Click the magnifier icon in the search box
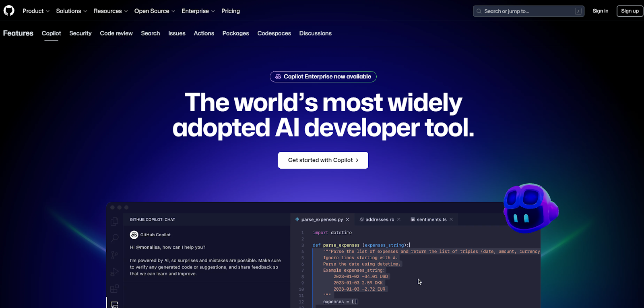The image size is (644, 308). 479,11
